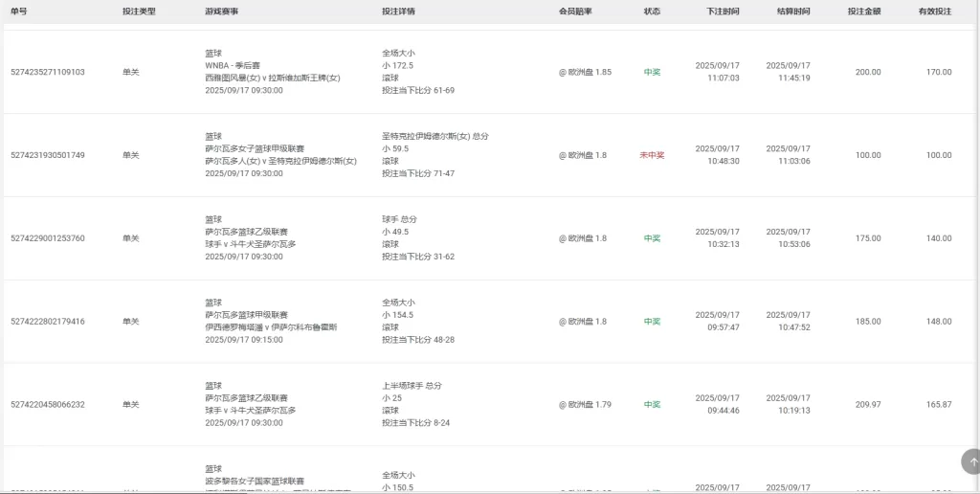Viewport: 980px width, 494px height.
Task: Click the 结算时间 column header
Action: 793,11
